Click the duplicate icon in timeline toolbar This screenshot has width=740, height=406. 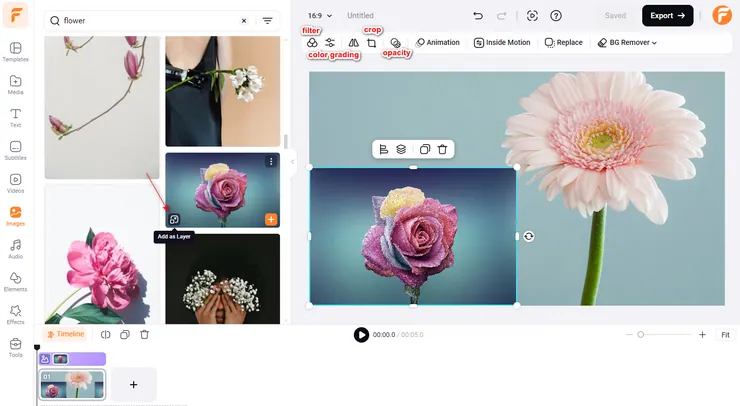(x=125, y=334)
